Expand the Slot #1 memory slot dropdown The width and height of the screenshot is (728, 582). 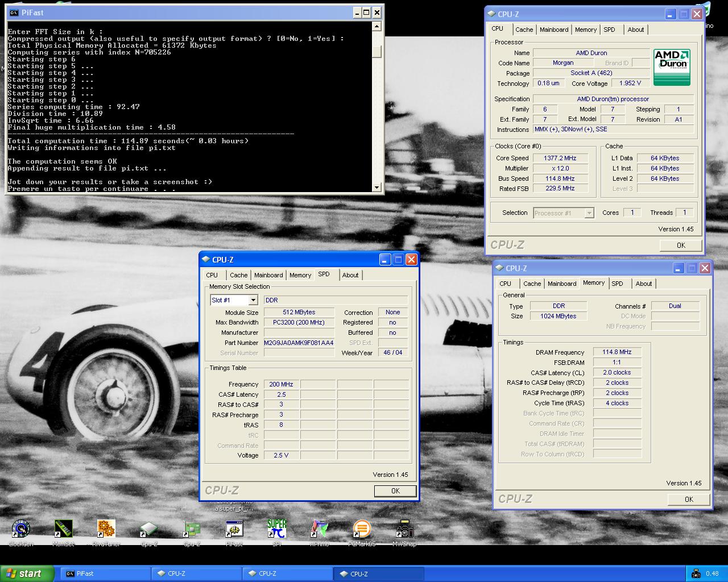pos(253,300)
